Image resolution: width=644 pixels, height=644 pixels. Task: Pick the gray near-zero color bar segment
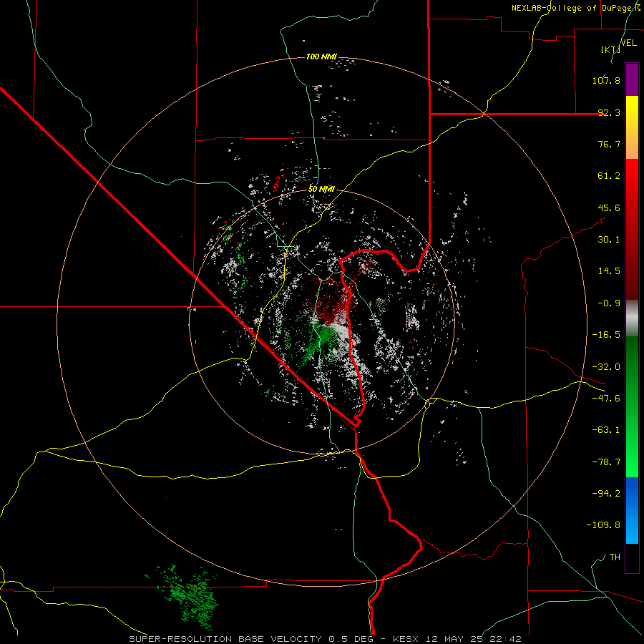[632, 318]
